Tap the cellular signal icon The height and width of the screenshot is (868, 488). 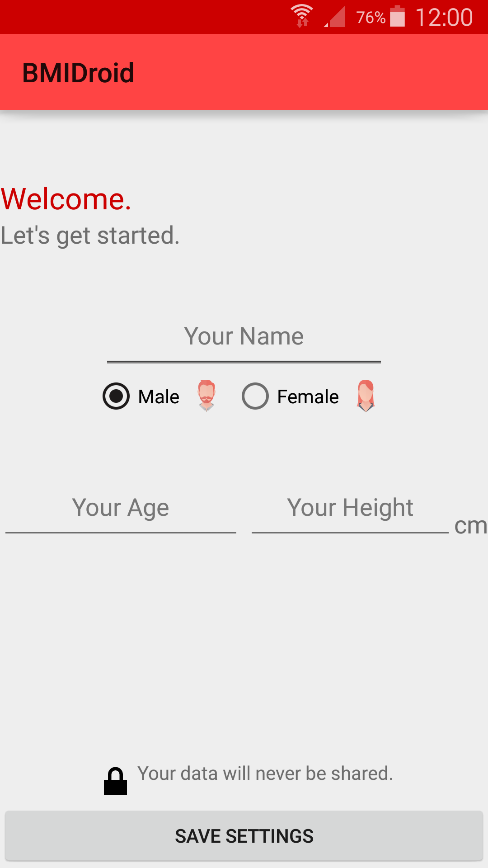pyautogui.click(x=335, y=17)
